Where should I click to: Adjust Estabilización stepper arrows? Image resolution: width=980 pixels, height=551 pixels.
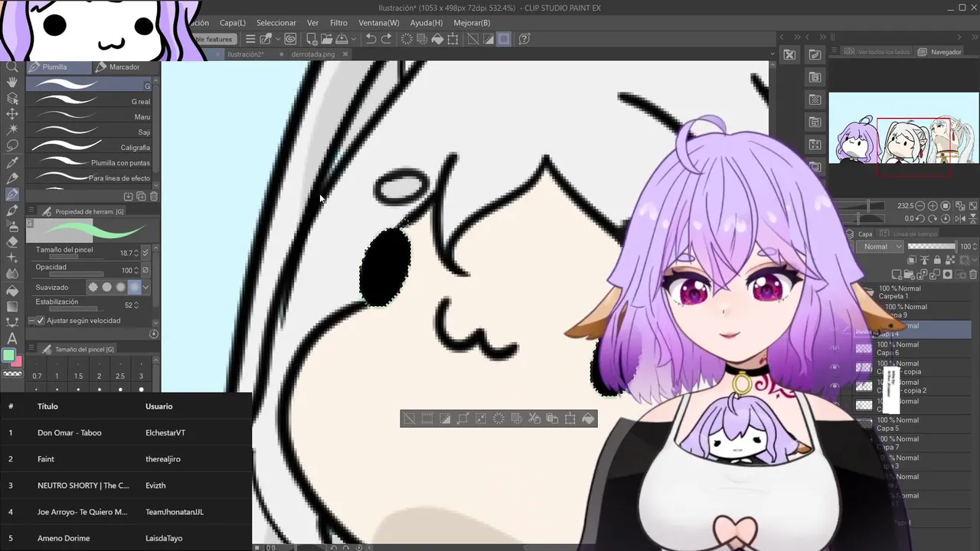coord(136,305)
